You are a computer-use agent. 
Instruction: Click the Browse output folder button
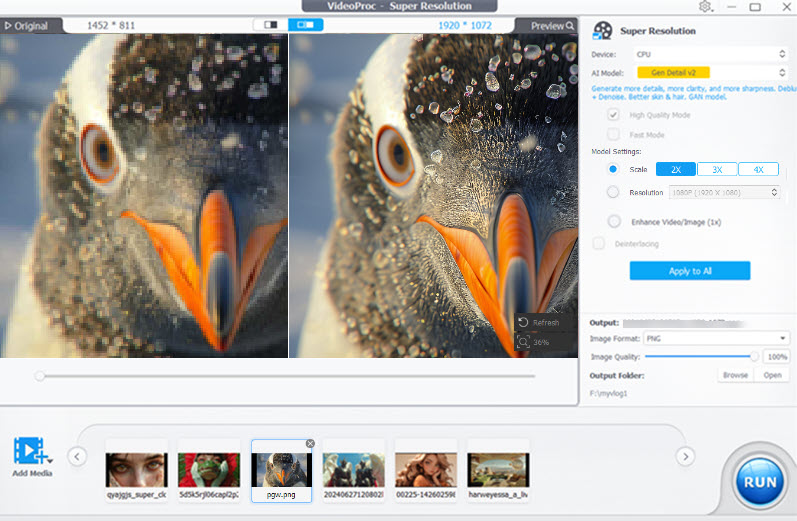735,375
